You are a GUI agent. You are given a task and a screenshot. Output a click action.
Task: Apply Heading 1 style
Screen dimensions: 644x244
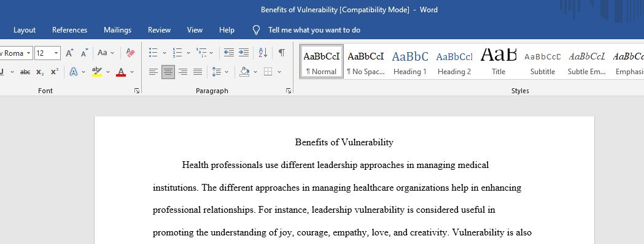[410, 61]
